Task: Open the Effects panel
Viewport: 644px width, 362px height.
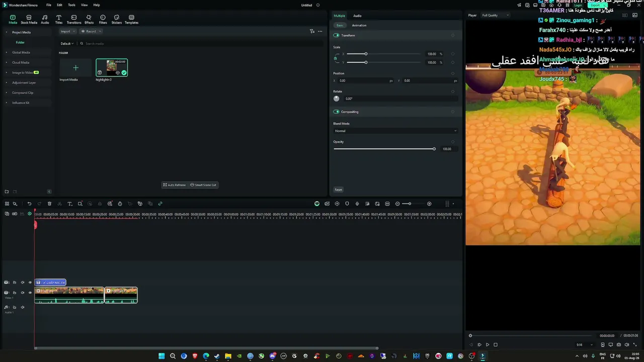Action: [x=89, y=19]
